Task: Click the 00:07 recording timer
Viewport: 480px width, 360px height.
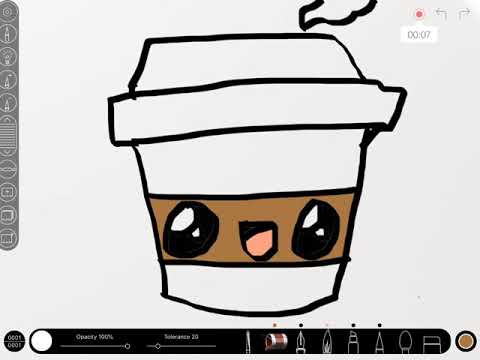Action: click(x=419, y=35)
